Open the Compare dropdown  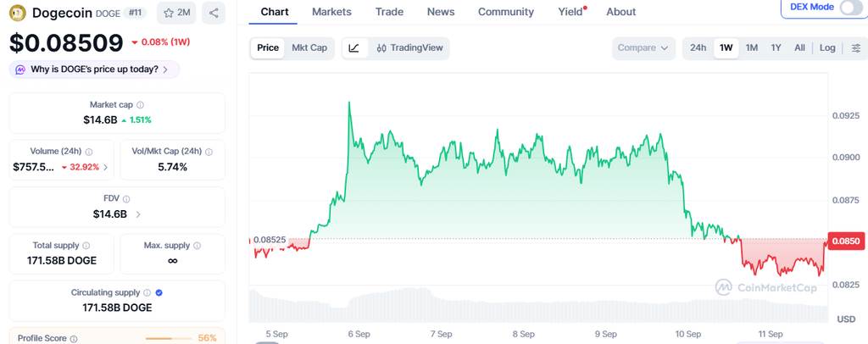(x=643, y=48)
